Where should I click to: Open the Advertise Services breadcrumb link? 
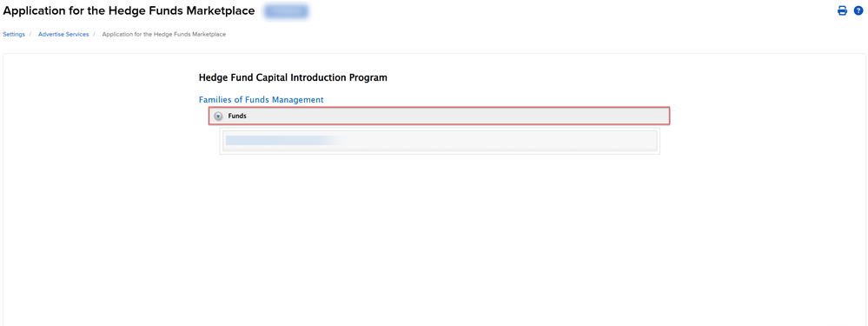(63, 34)
